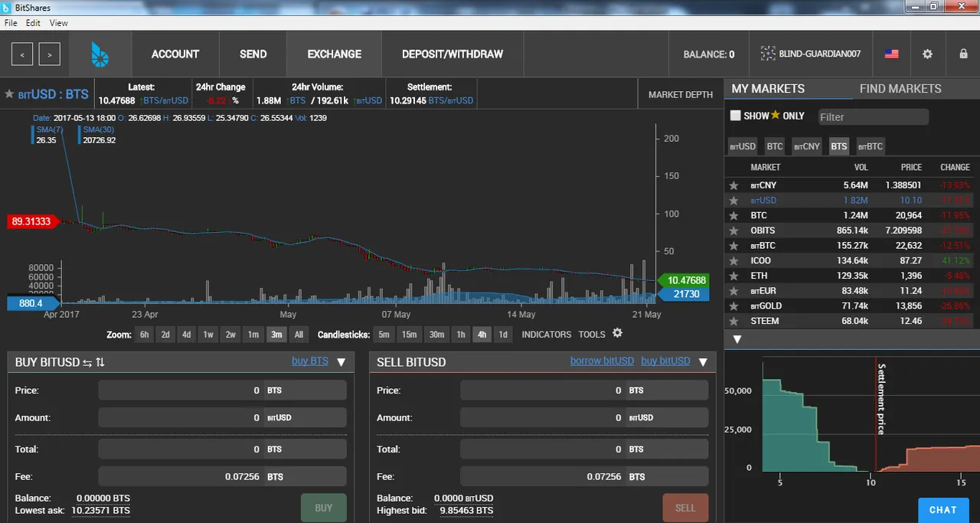Viewport: 980px width, 523px height.
Task: Star the ETH market row
Action: click(x=733, y=276)
